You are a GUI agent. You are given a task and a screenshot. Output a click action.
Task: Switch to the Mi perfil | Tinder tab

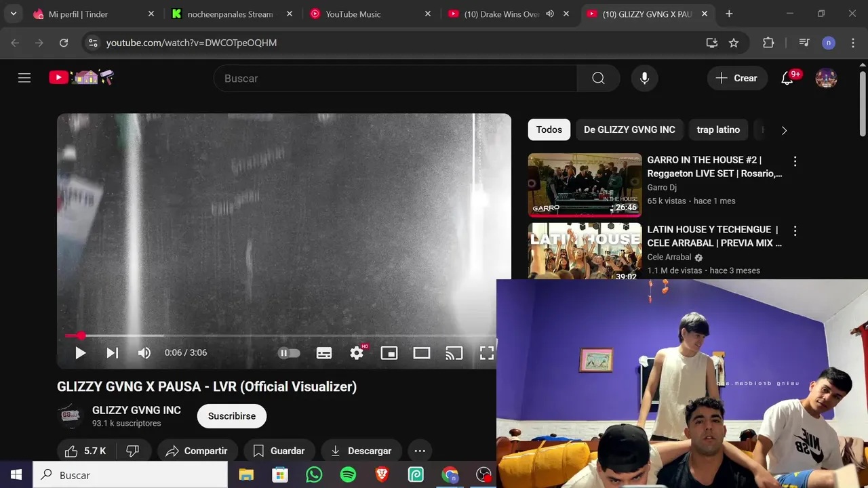click(x=94, y=14)
